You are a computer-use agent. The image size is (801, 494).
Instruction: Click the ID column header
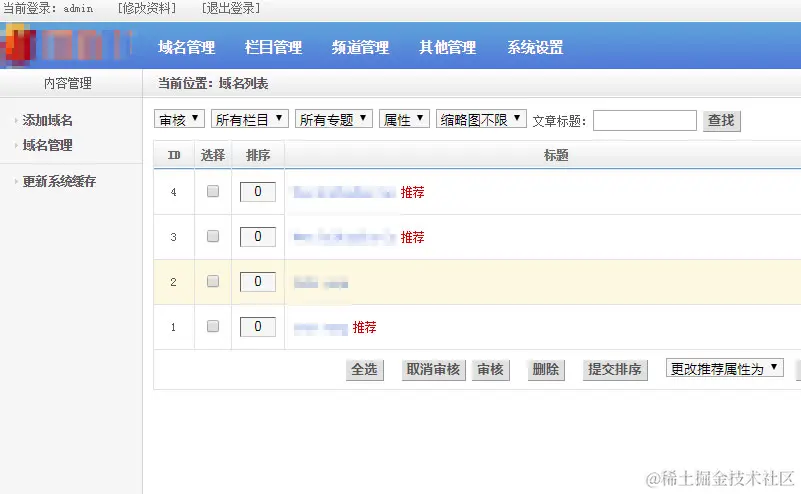tap(174, 155)
